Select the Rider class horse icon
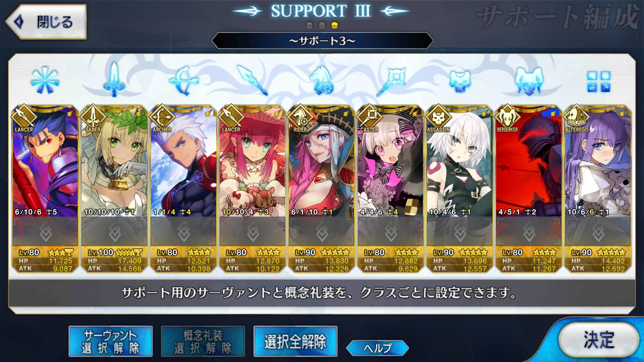The height and width of the screenshot is (362, 644). pyautogui.click(x=322, y=81)
